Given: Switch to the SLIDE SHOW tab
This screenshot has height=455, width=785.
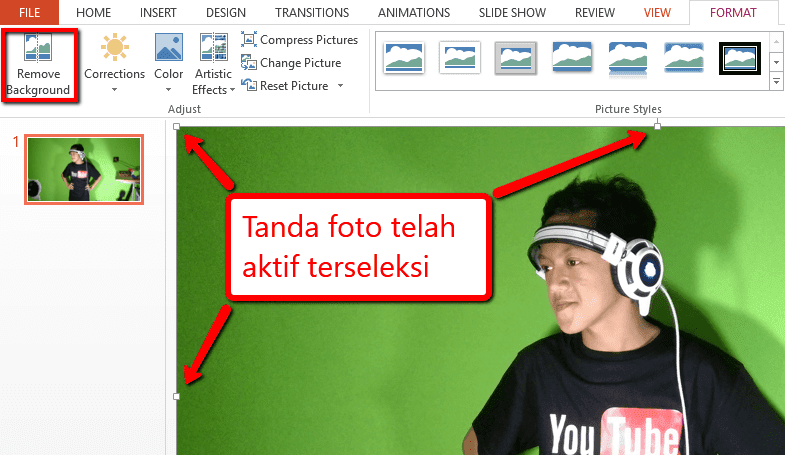Looking at the screenshot, I should pyautogui.click(x=512, y=13).
